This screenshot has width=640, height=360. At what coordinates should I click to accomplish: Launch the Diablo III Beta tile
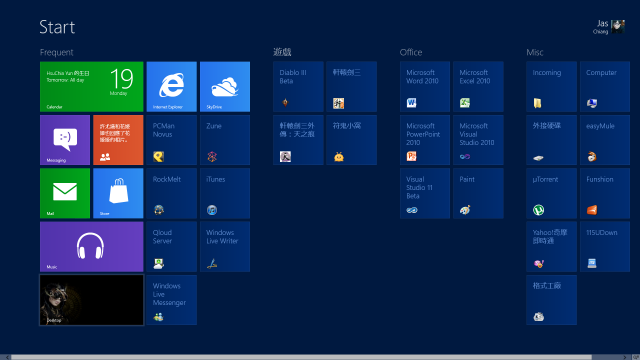(x=298, y=87)
